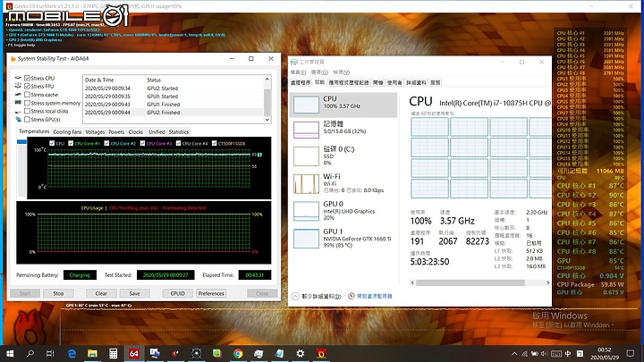Screen dimensions: 644x362
Task: Click the disabled Start button
Action: 25,293
